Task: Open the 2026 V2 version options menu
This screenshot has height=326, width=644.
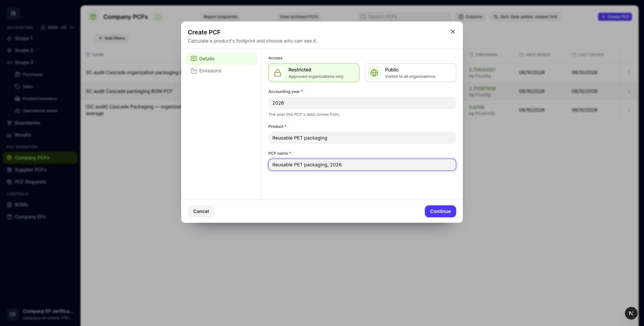Action: (x=72, y=28)
